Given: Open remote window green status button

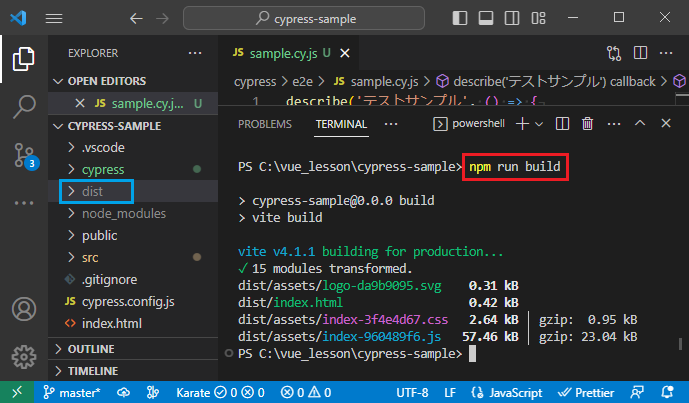Looking at the screenshot, I should click(17, 392).
